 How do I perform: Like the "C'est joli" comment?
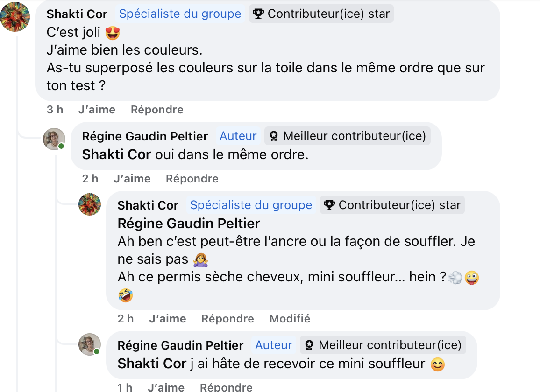pyautogui.click(x=97, y=110)
